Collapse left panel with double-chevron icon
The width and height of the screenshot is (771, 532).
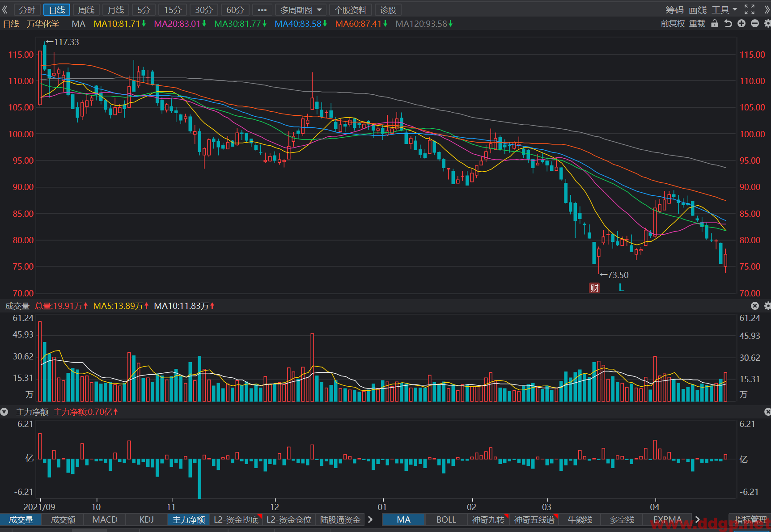pos(5,10)
